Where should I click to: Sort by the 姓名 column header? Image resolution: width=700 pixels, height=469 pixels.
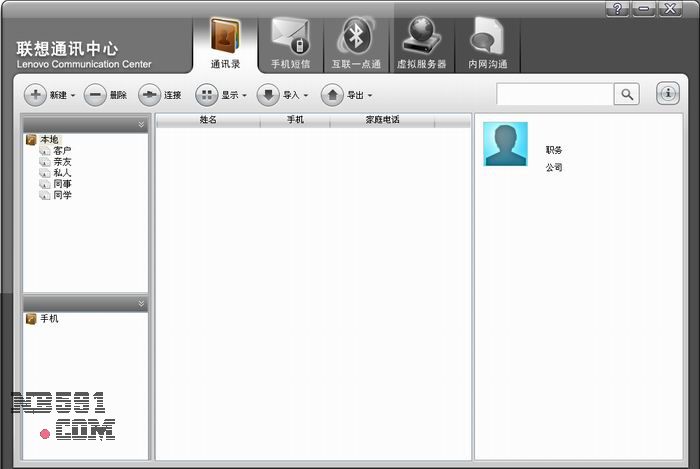208,120
